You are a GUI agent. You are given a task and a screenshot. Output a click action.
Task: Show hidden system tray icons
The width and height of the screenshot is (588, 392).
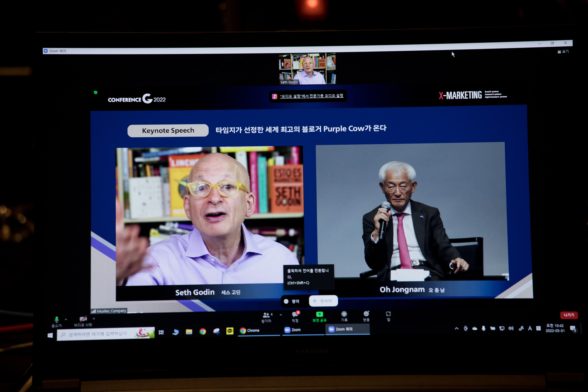pos(457,328)
